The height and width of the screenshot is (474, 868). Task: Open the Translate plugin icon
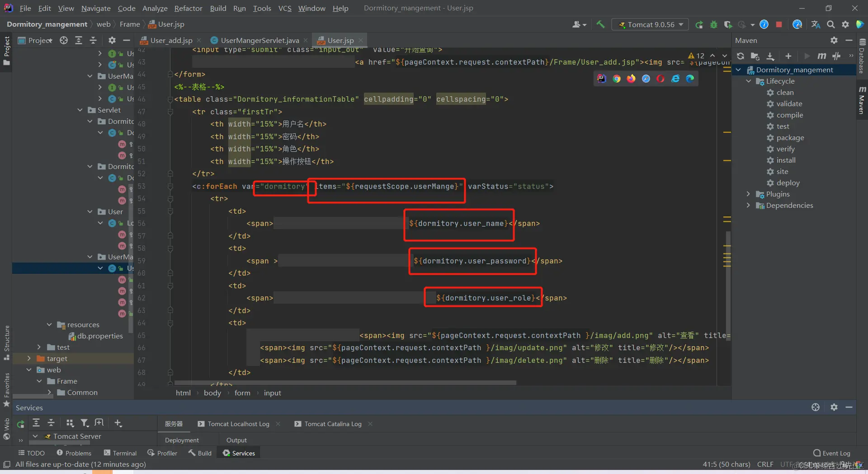pos(816,24)
